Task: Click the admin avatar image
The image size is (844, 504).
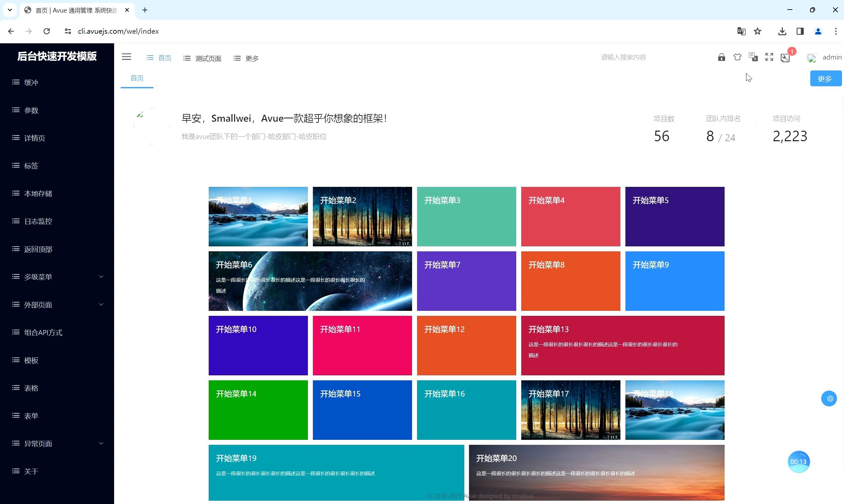Action: pyautogui.click(x=811, y=58)
